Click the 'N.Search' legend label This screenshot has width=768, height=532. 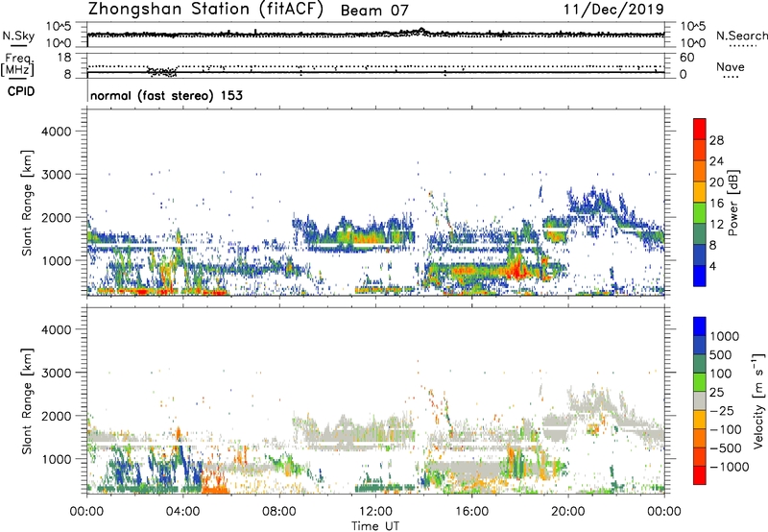[x=742, y=36]
